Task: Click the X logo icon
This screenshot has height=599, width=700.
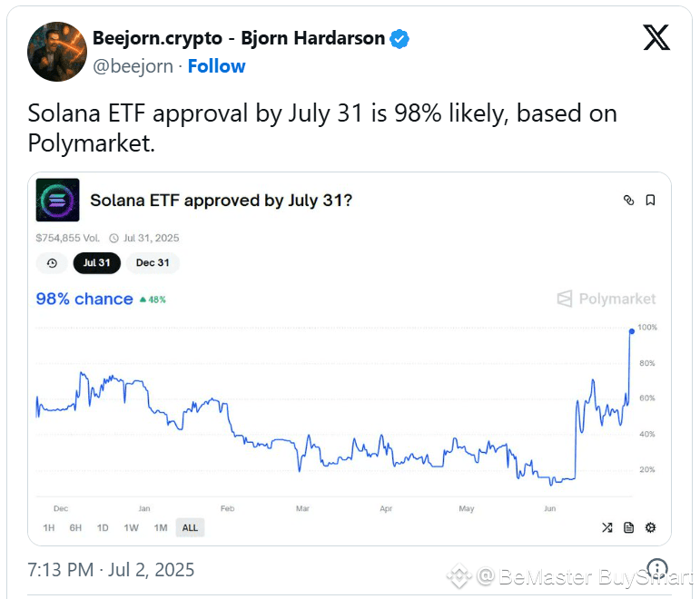Action: (656, 37)
